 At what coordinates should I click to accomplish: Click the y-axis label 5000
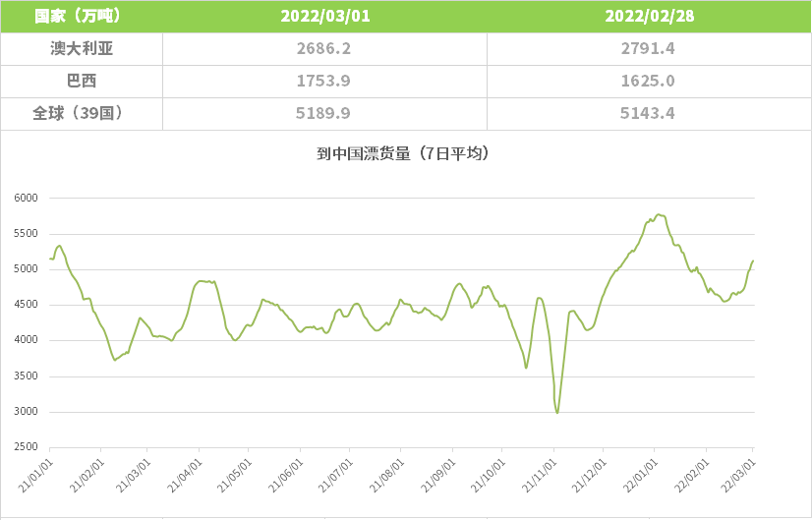point(26,268)
